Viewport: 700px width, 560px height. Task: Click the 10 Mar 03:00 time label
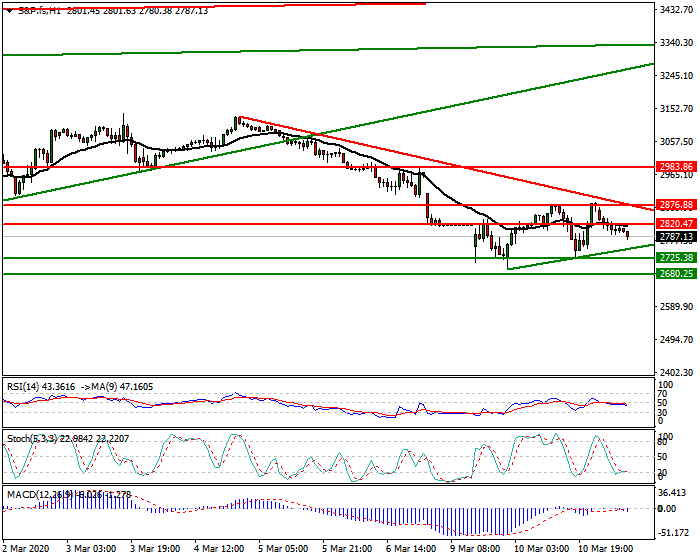point(542,548)
